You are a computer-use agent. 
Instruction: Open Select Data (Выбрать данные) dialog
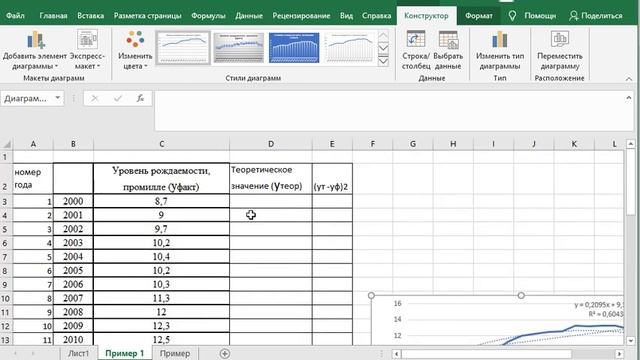(448, 50)
